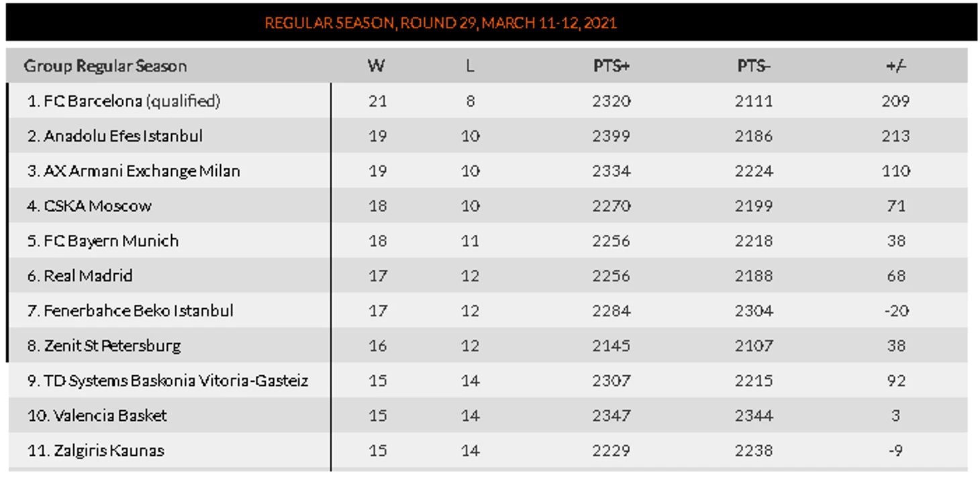
Task: Select FC Bayern Munich team name
Action: 111,240
